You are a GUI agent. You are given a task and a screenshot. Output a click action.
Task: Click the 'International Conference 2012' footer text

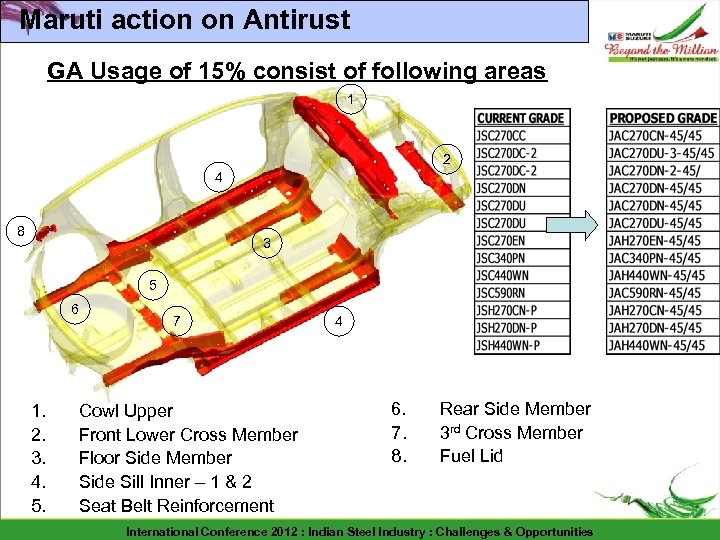(x=359, y=532)
